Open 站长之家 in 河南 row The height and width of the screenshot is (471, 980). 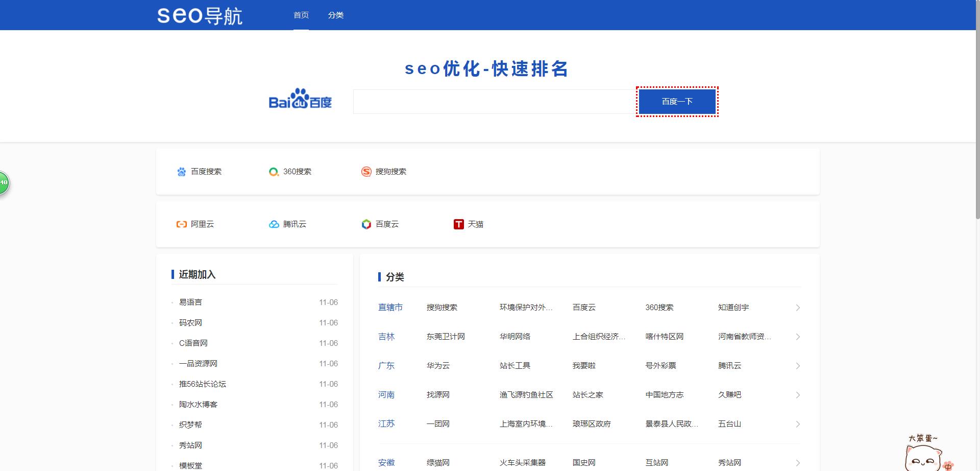588,395
